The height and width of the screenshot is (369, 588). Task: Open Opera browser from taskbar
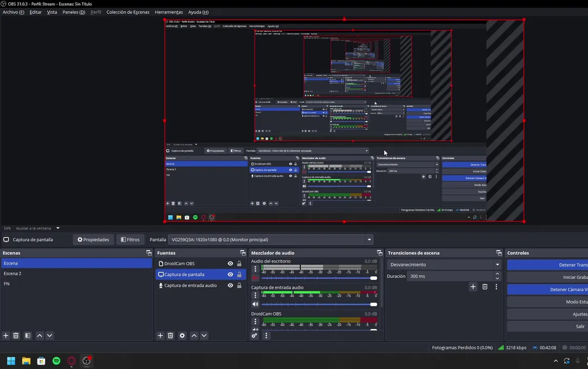point(71,361)
